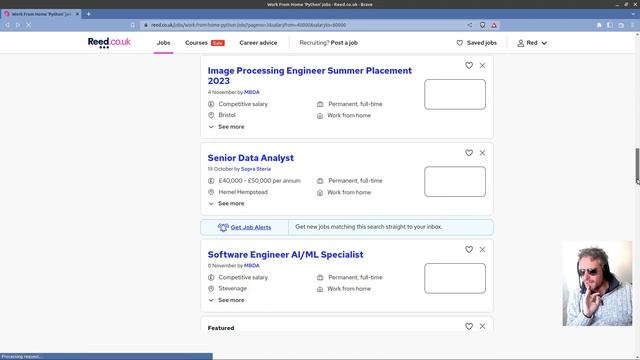Visit MBDA under Image Processing Engineer posting
Viewport: 640px width, 360px height.
coord(252,92)
